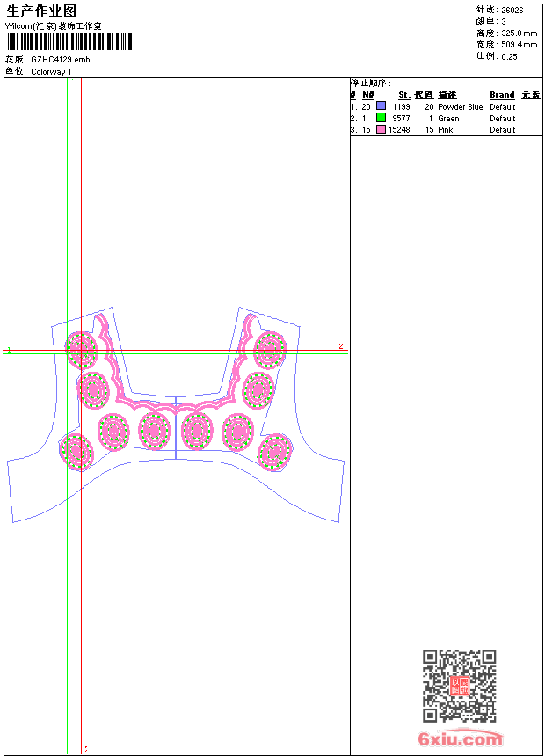Image resolution: width=545 pixels, height=756 pixels.
Task: Click the file name GZHC4129.emb
Action: pyautogui.click(x=61, y=59)
